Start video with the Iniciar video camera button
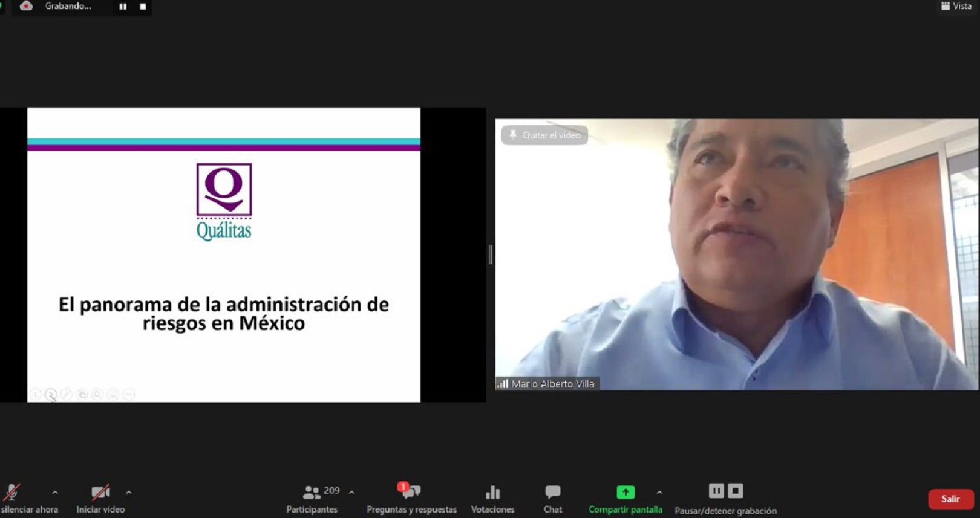The image size is (980, 518). click(x=100, y=493)
